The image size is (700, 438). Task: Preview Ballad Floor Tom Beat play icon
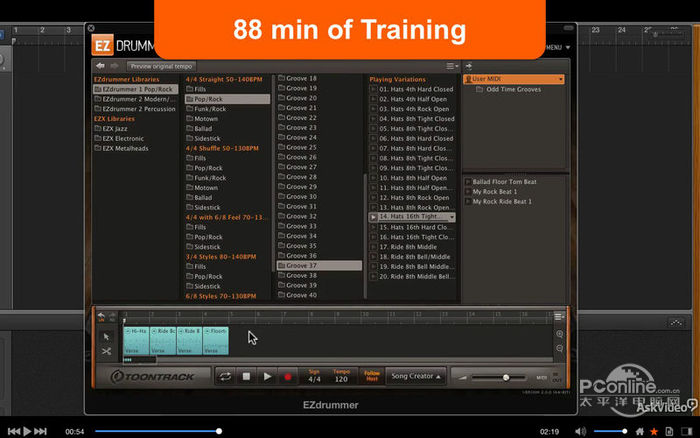click(x=468, y=182)
